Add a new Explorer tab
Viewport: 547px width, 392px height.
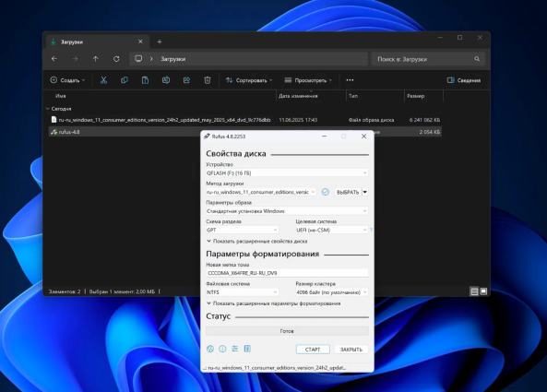[x=160, y=42]
